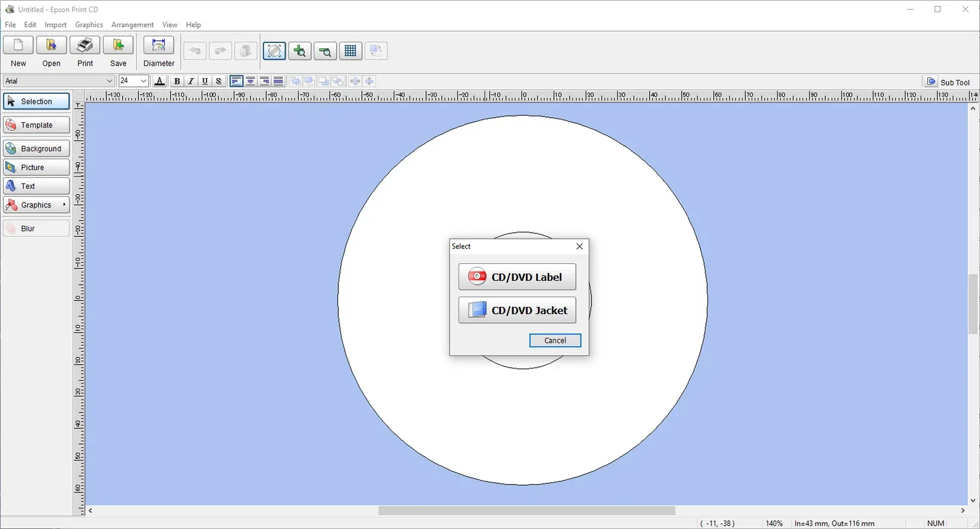Click the greyed-out Redo arrow icon
This screenshot has height=529, width=980.
coord(220,51)
